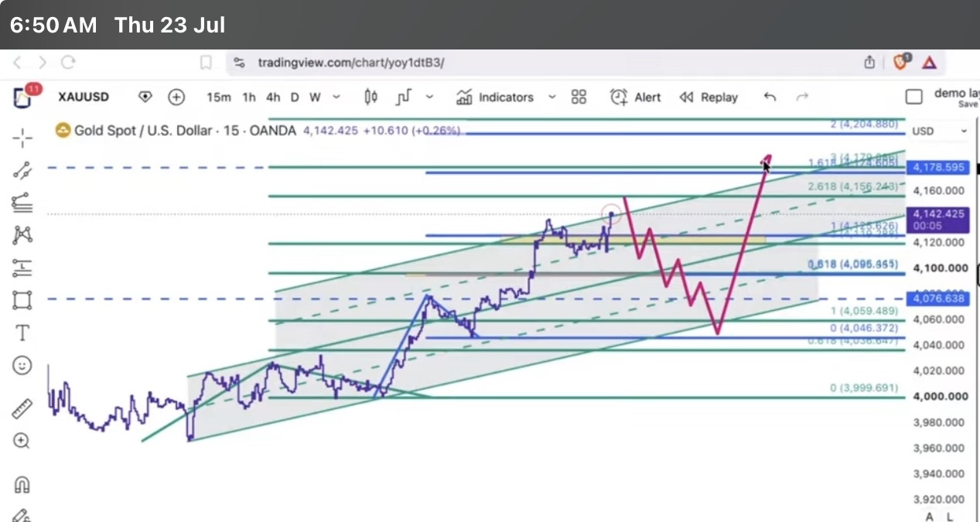This screenshot has width=980, height=522.
Task: Go back in browser history
Action: pyautogui.click(x=19, y=62)
